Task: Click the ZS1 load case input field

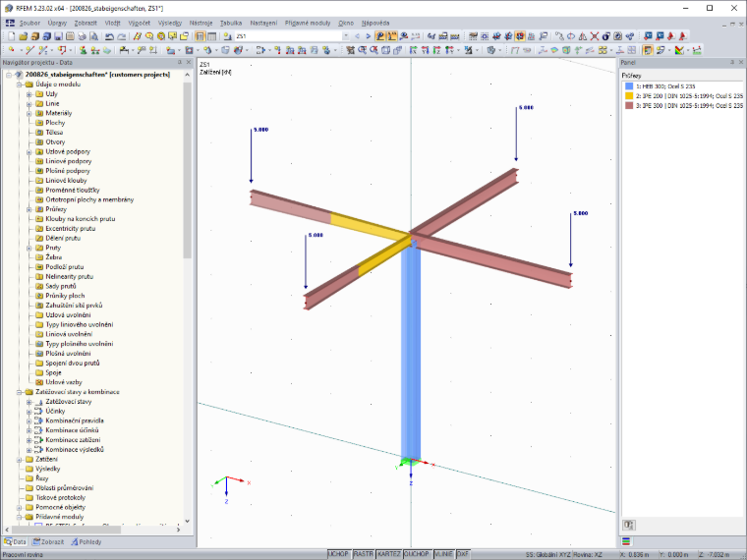Action: point(288,36)
